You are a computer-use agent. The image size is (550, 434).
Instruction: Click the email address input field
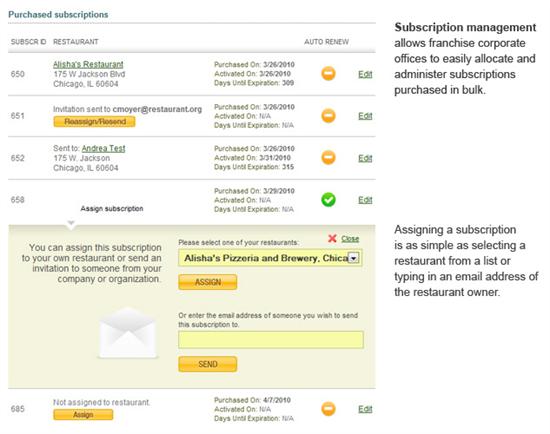tap(271, 340)
